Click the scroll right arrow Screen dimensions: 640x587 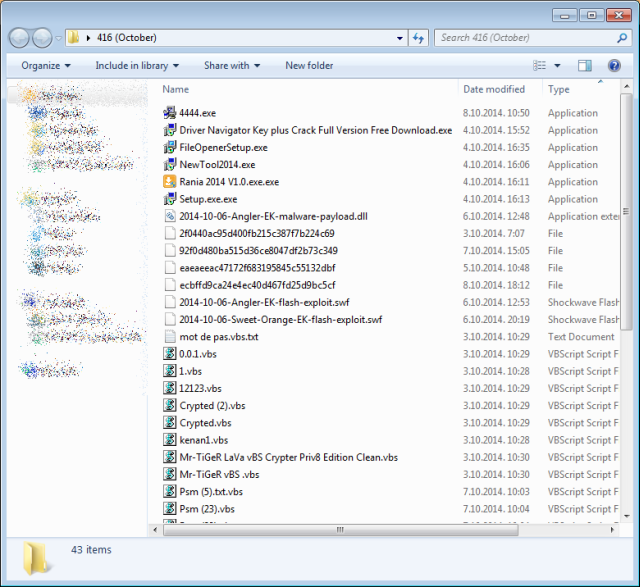pos(612,530)
